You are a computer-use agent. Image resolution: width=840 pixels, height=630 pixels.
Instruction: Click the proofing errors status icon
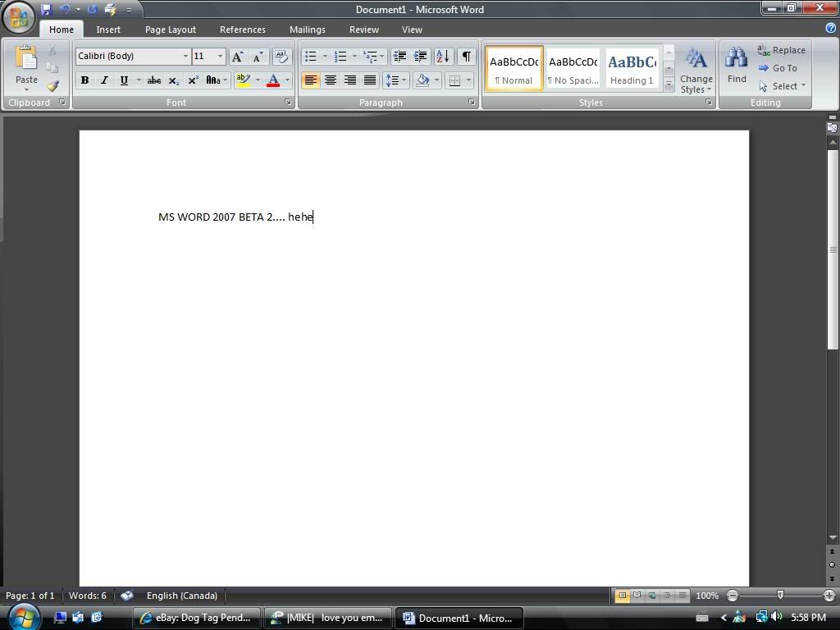click(127, 596)
